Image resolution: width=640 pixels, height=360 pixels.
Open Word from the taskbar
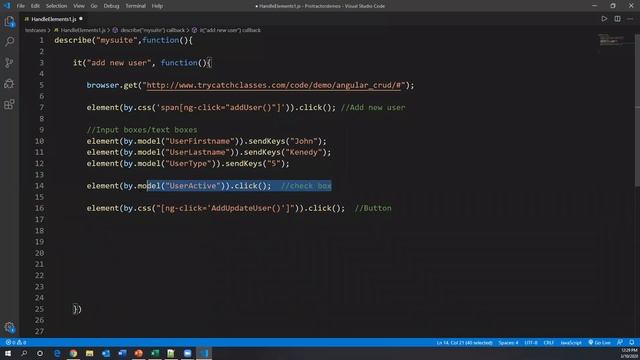(x=122, y=353)
